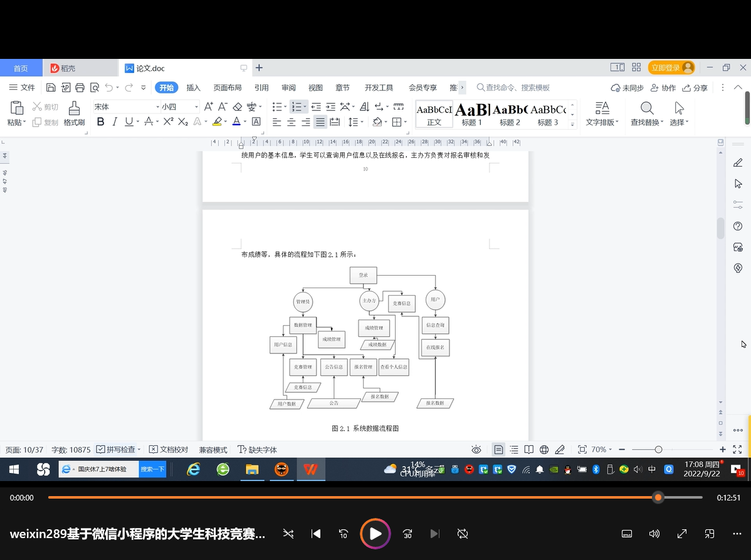Click the Missing Fonts (缺失字体) notice
The height and width of the screenshot is (560, 751).
pos(258,449)
